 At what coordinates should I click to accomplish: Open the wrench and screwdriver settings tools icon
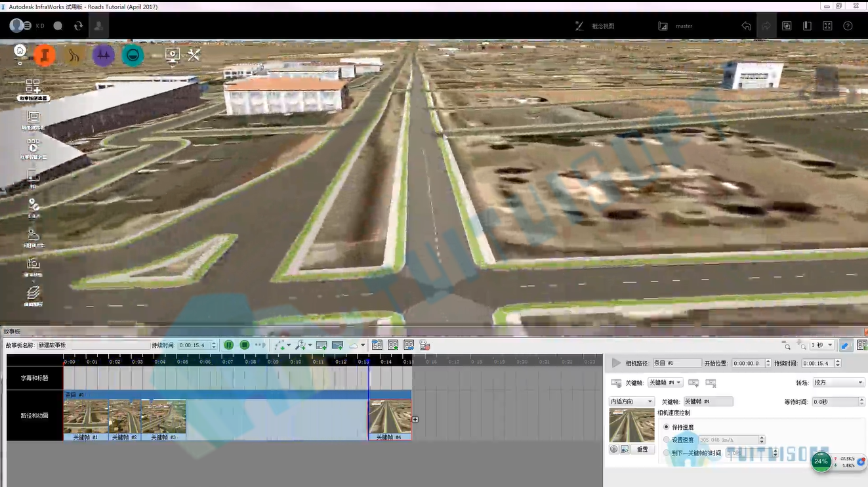coord(194,55)
